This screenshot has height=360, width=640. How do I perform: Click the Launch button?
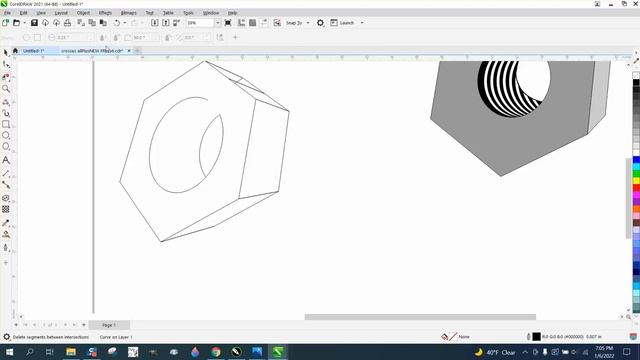point(342,23)
